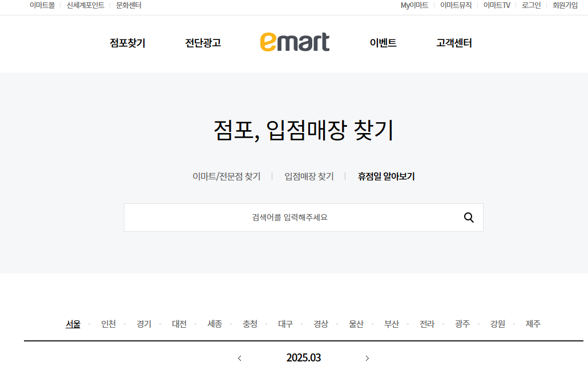The height and width of the screenshot is (366, 588).
Task: Open 신세계포인트 link
Action: click(86, 5)
